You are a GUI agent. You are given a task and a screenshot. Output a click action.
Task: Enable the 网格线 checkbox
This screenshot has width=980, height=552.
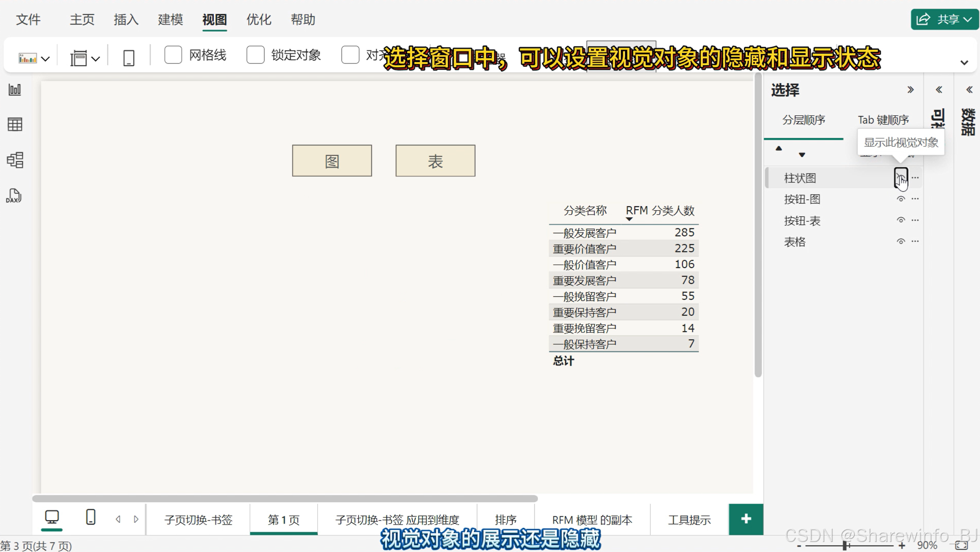click(173, 55)
